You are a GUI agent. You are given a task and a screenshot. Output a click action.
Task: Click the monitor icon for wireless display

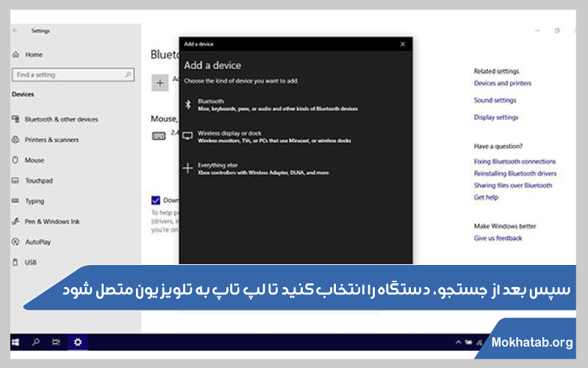(x=187, y=136)
